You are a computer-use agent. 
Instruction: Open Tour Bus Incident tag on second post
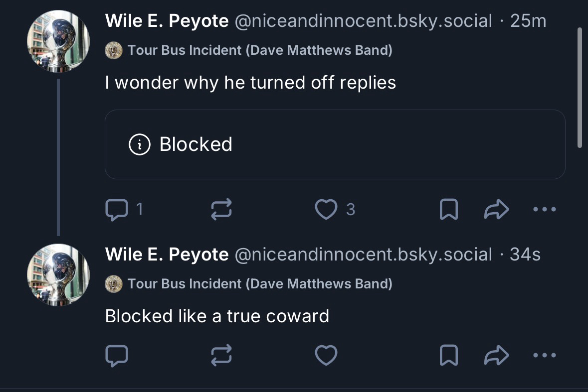pos(259,284)
